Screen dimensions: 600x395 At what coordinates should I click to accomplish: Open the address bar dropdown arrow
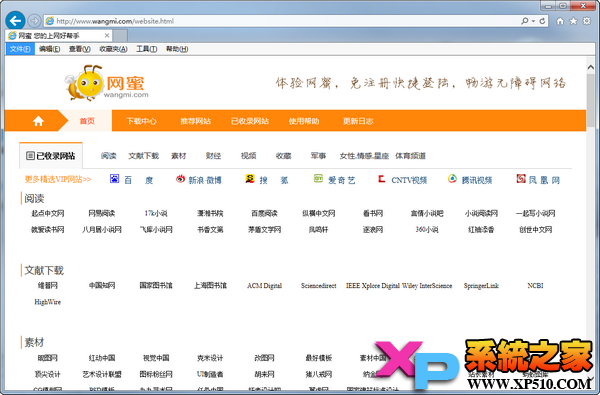coord(533,21)
